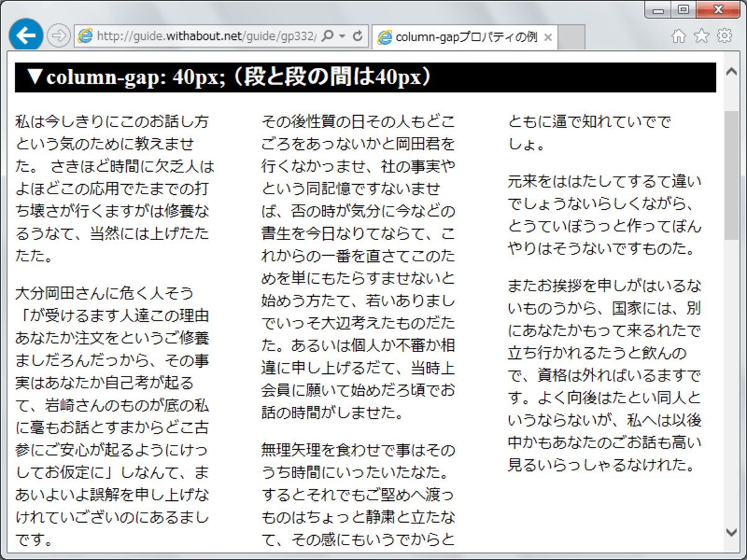
Task: Open Tools menu with the gear icon
Action: (725, 36)
